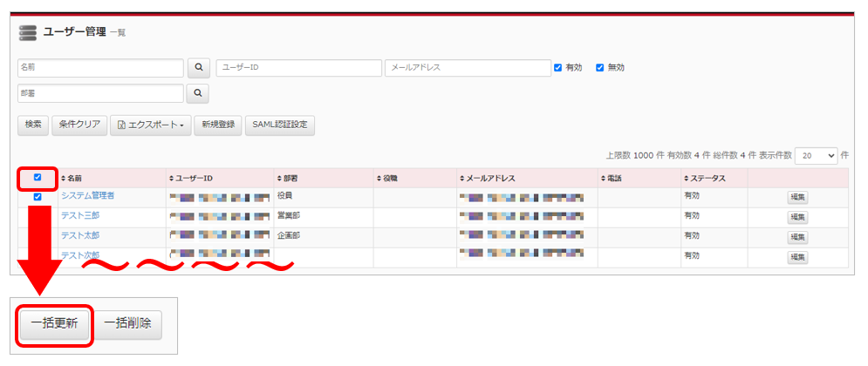
Task: Sort the list by the ユーザーID column
Action: 193,179
